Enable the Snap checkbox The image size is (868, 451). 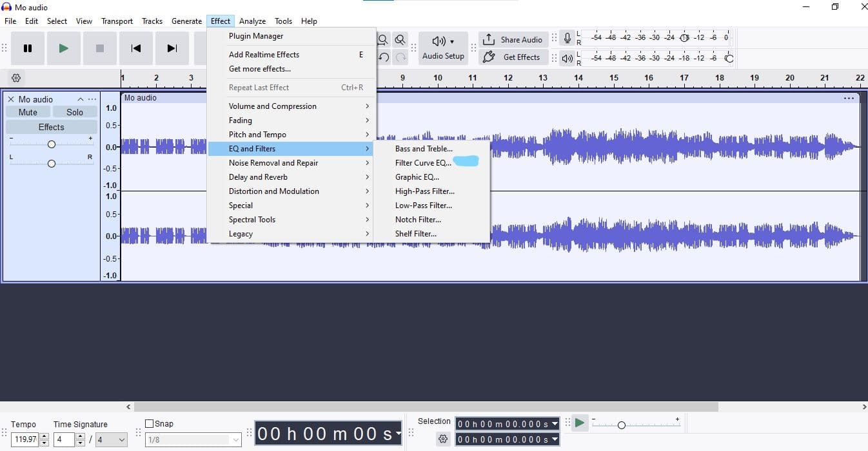tap(150, 424)
